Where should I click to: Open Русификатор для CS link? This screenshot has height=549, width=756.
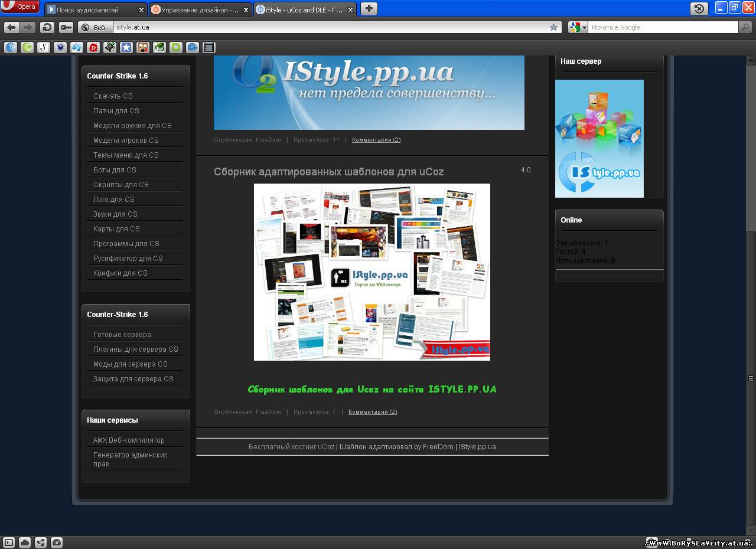[128, 259]
